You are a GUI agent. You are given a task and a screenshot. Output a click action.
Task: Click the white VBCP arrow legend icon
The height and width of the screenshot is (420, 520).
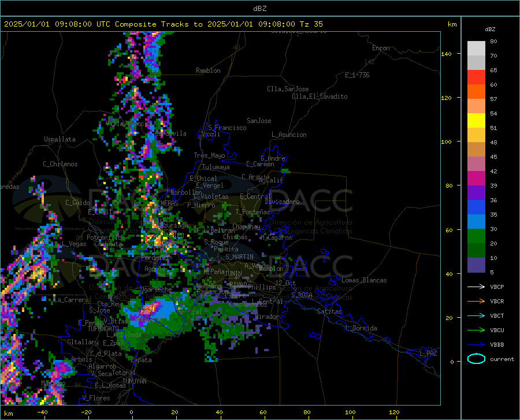click(x=476, y=287)
